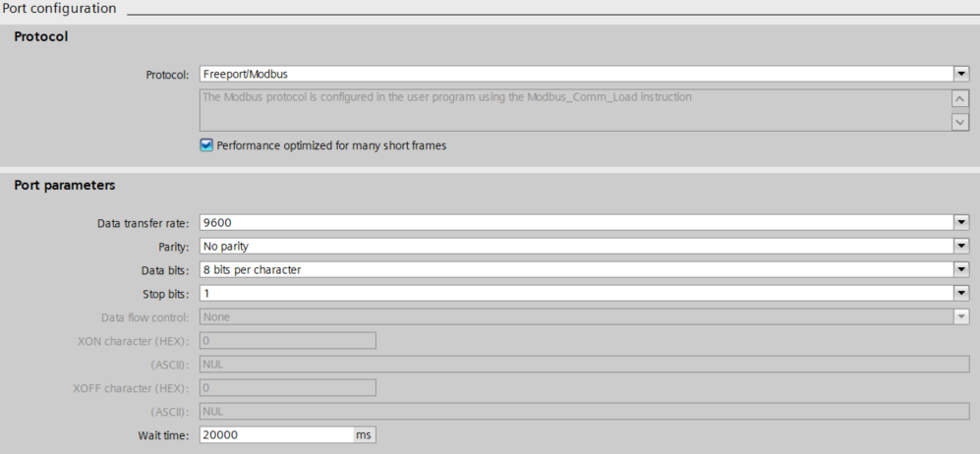This screenshot has height=454, width=980.
Task: Click the XON character (HEX) field
Action: [x=288, y=340]
